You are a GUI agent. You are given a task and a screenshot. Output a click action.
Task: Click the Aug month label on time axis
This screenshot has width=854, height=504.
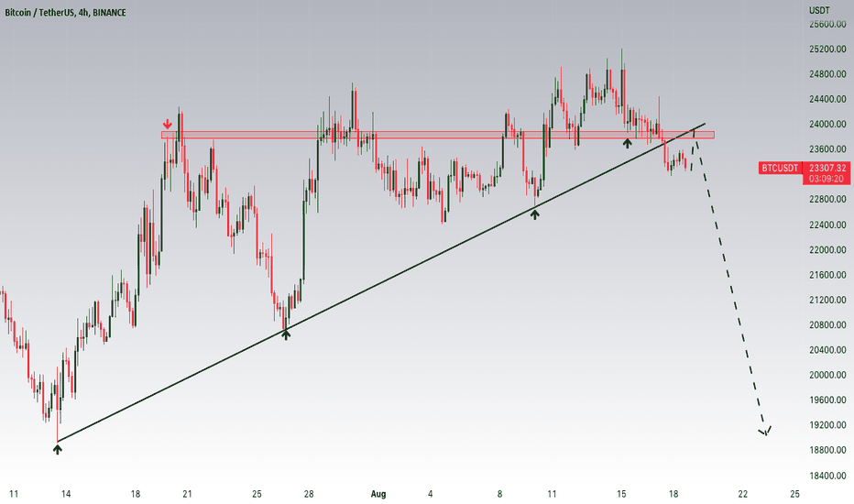click(378, 494)
